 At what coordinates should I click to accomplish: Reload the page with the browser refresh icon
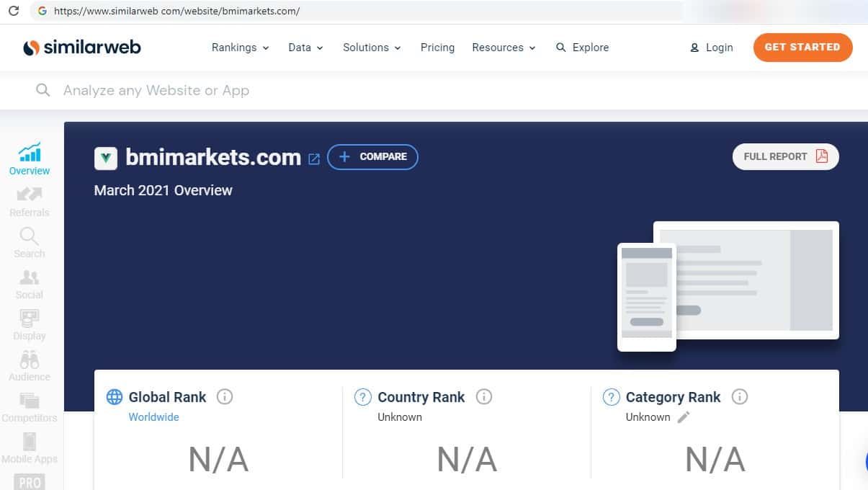13,11
